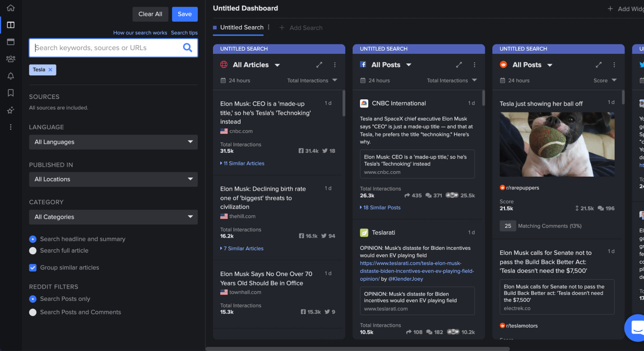Remove the Tesla keyword tag

(50, 70)
